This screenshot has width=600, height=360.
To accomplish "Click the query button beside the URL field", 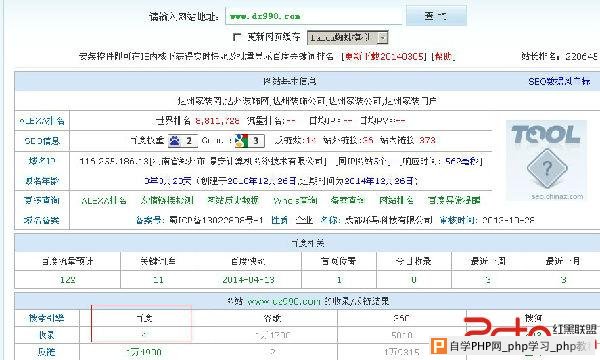I will pyautogui.click(x=436, y=16).
